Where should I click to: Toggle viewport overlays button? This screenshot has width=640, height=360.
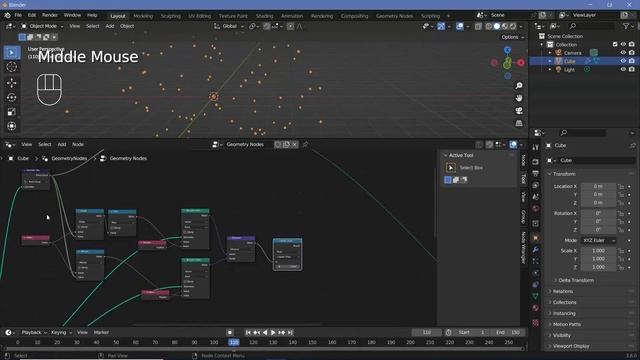point(460,26)
